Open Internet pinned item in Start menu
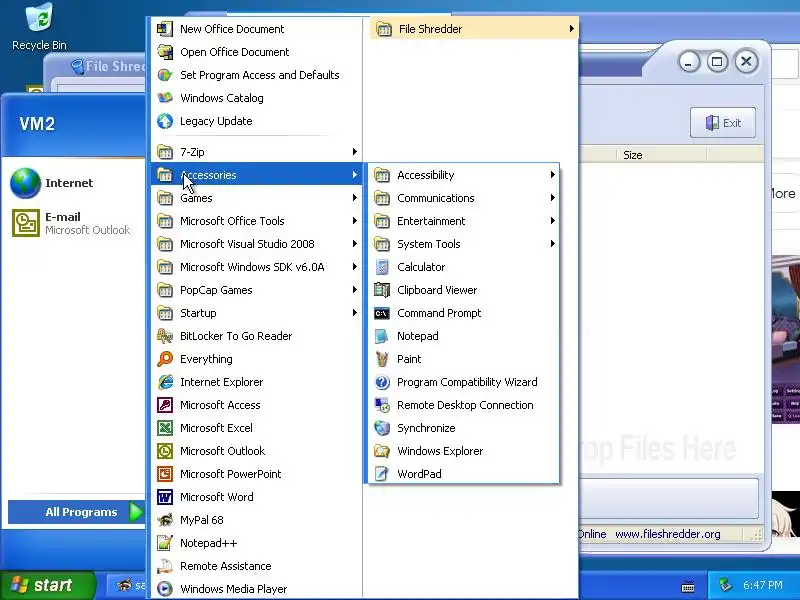 click(74, 183)
